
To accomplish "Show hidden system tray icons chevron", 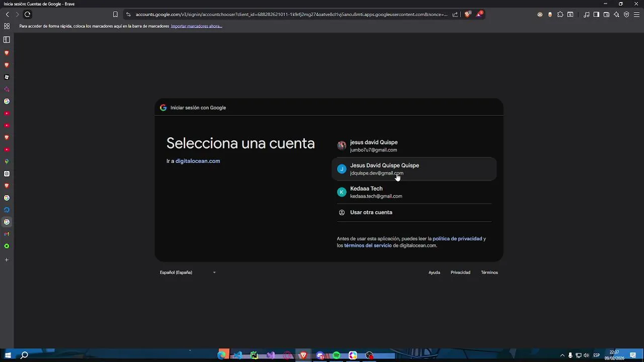I will point(562,355).
